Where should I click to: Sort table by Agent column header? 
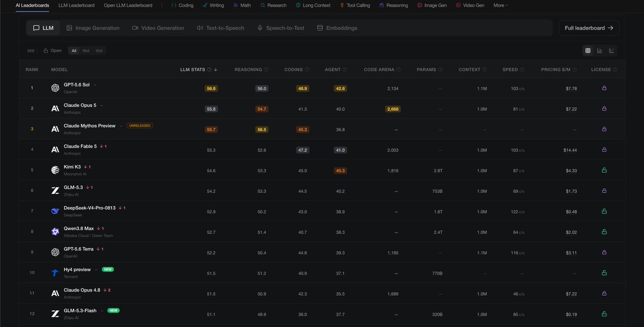tap(333, 70)
